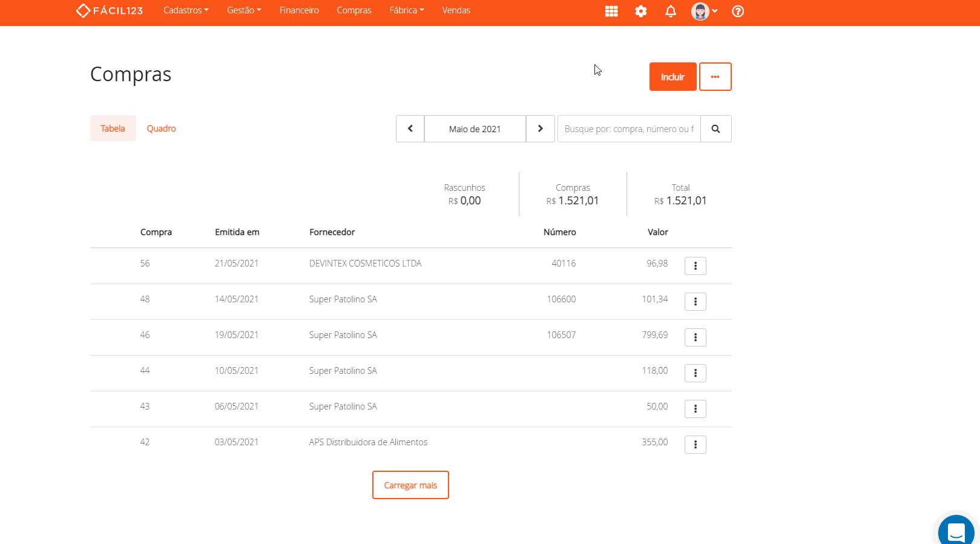This screenshot has width=980, height=544.
Task: Open options for DEVINTEX COSMETICOS purchase
Action: tap(695, 266)
